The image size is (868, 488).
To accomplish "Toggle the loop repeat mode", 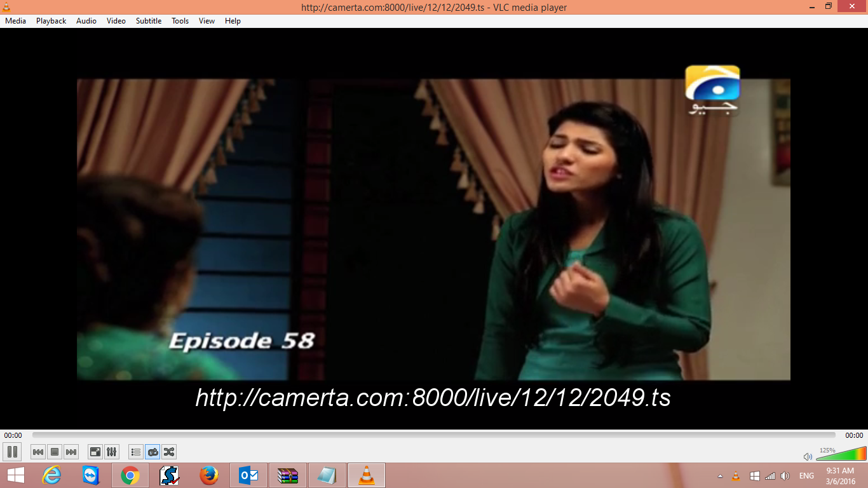I will click(153, 452).
